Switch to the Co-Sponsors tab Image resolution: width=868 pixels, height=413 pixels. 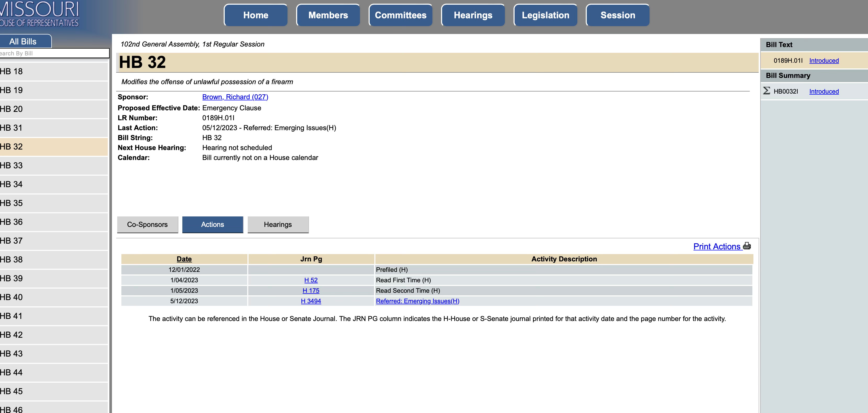click(147, 225)
